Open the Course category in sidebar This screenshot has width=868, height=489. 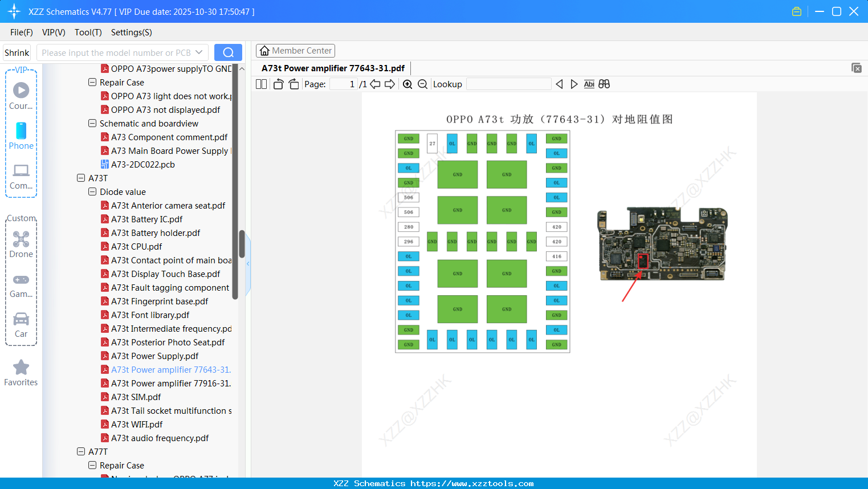21,96
